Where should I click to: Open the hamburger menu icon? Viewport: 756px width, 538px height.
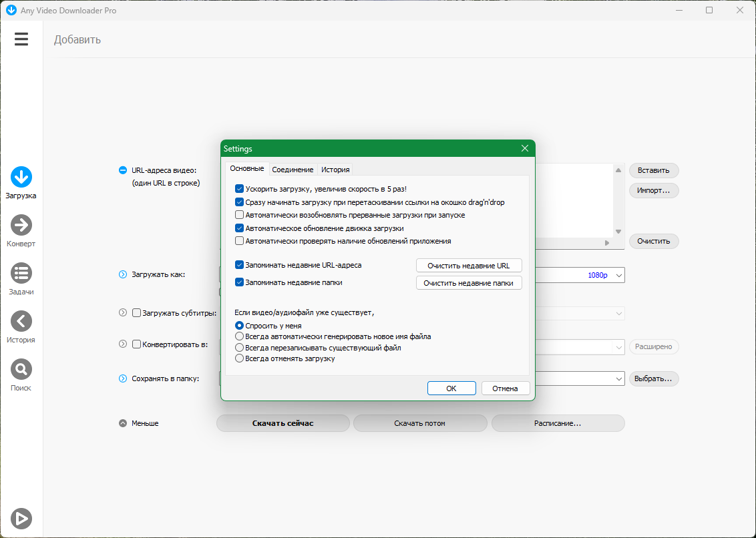coord(21,39)
